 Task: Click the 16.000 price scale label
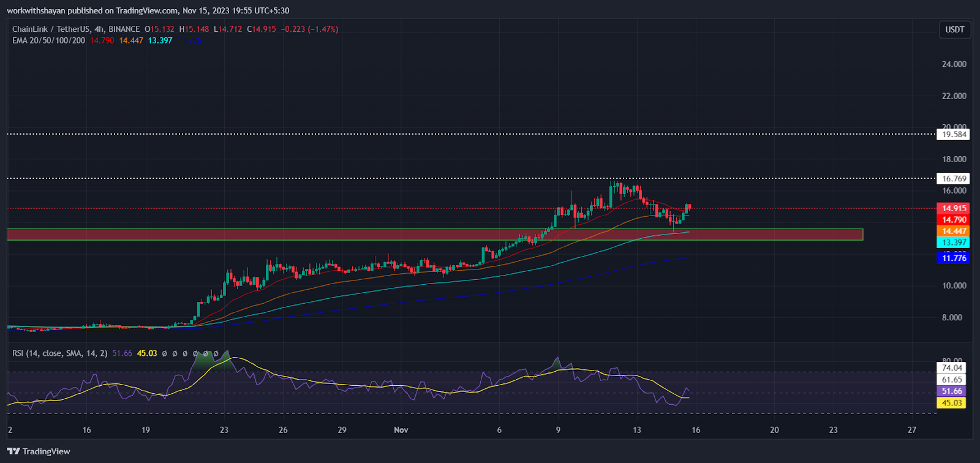tap(954, 190)
